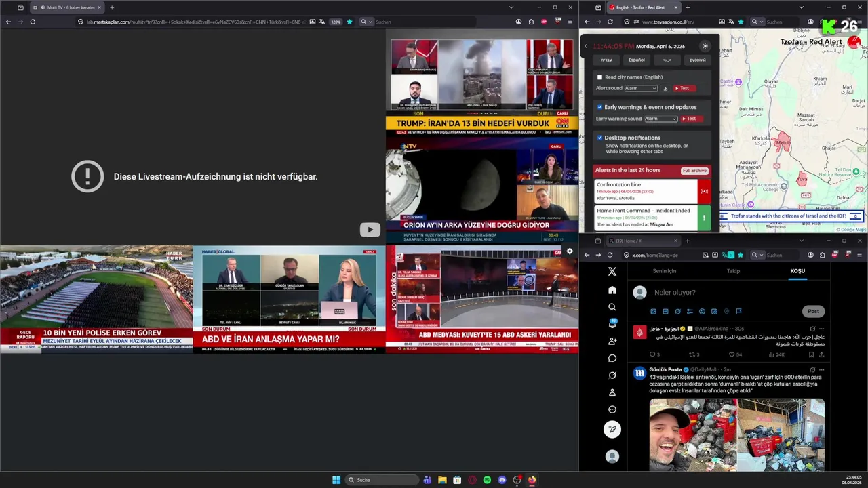Toggle Tzofar light/dark theme sun icon
The height and width of the screenshot is (488, 868).
[705, 46]
